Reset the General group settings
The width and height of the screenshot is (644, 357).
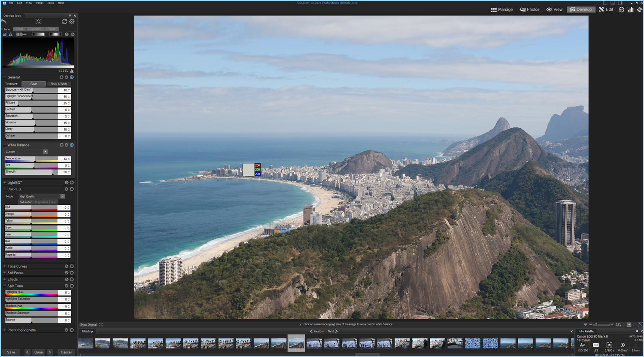point(61,77)
